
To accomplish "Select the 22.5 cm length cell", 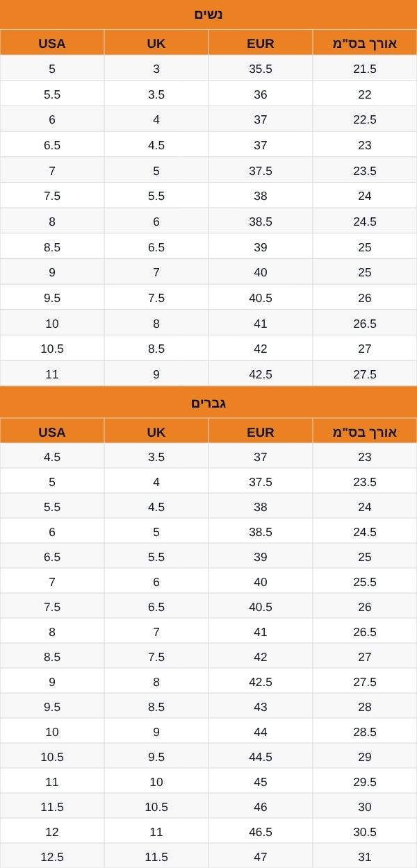I will 365,119.
